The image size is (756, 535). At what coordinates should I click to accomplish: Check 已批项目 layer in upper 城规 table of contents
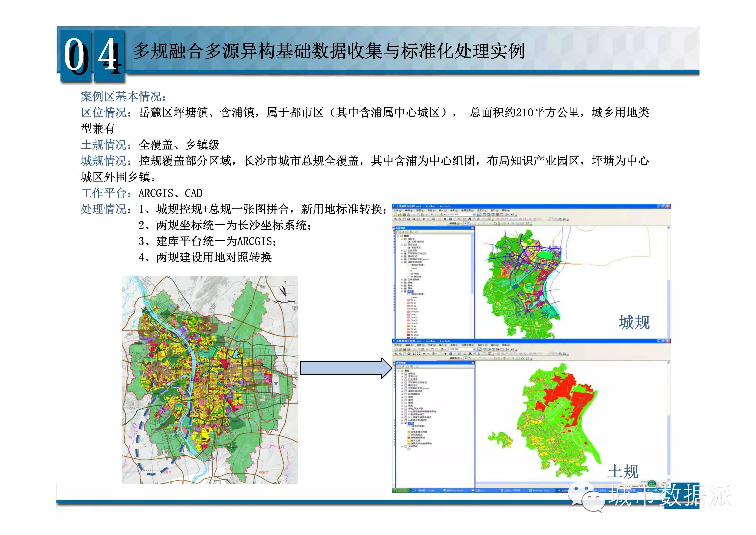coord(405,251)
